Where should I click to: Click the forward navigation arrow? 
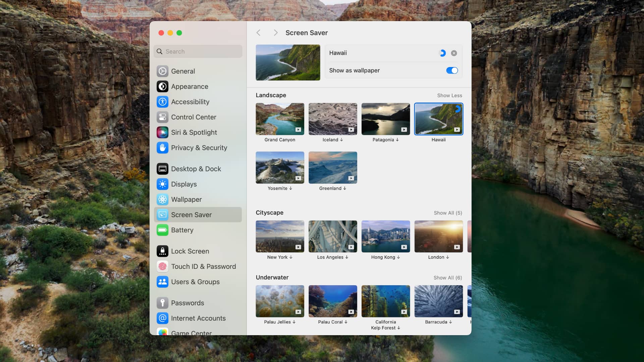click(x=275, y=33)
